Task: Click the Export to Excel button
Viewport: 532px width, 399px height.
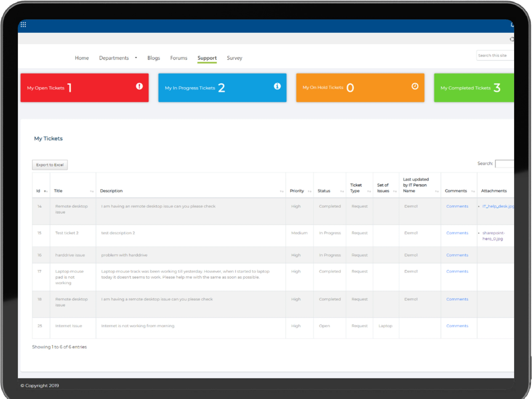Action: point(50,165)
